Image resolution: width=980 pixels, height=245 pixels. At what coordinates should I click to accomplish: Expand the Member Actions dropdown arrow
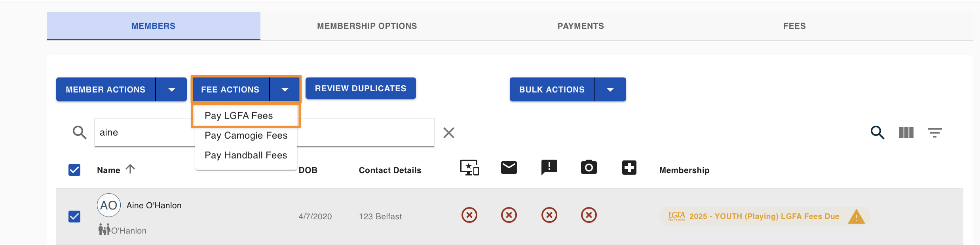[x=171, y=90]
